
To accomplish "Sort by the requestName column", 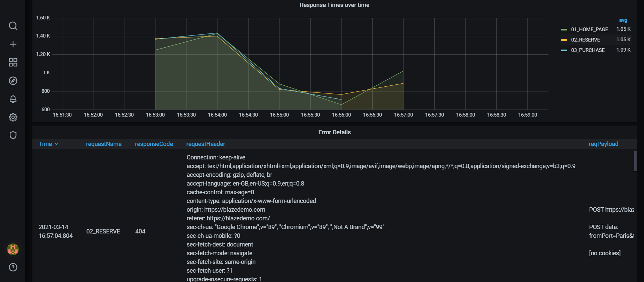I will pos(104,144).
